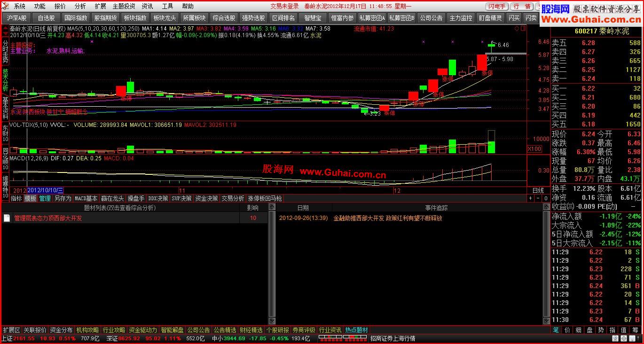The height and width of the screenshot is (344, 644).
Task: Open 热点题材 bottom tab
Action: 356,330
